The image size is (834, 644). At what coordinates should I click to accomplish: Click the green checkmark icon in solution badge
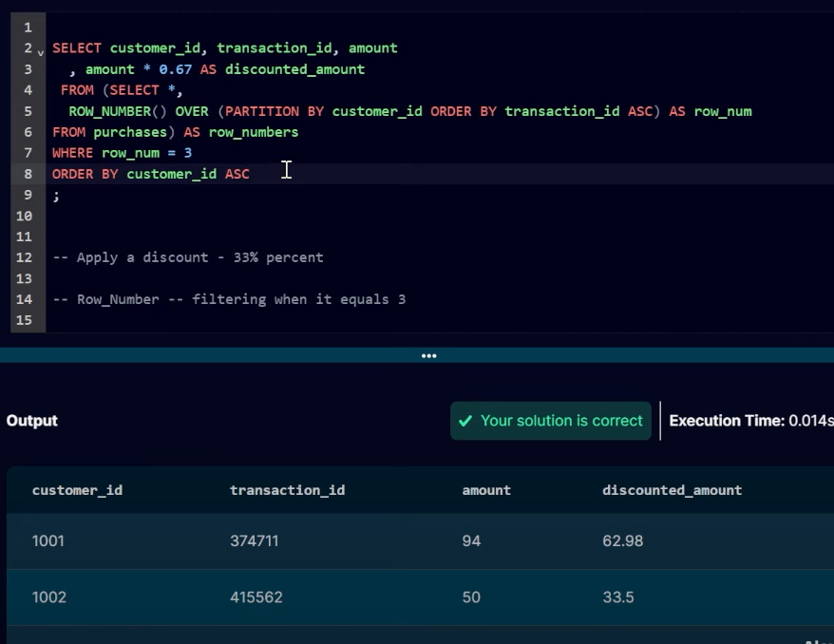(465, 421)
